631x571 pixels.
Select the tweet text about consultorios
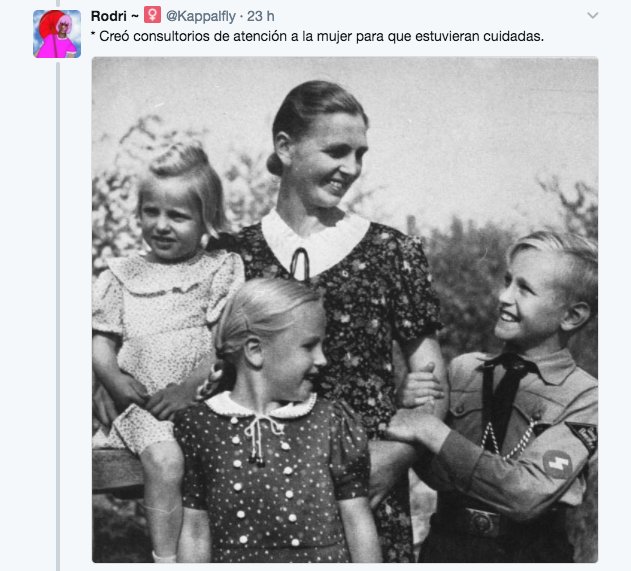[317, 36]
